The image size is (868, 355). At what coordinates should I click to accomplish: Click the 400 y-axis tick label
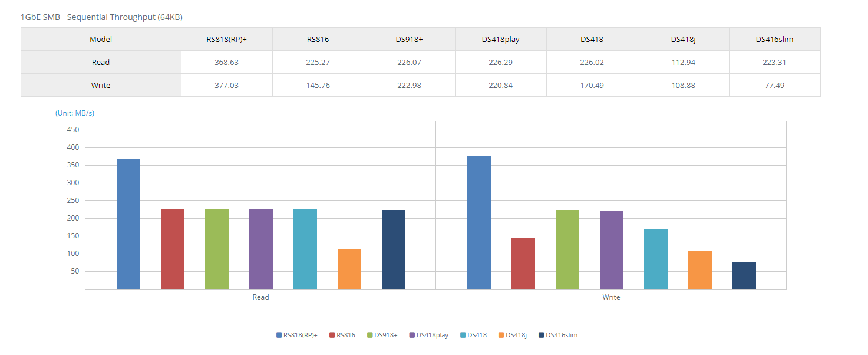74,147
